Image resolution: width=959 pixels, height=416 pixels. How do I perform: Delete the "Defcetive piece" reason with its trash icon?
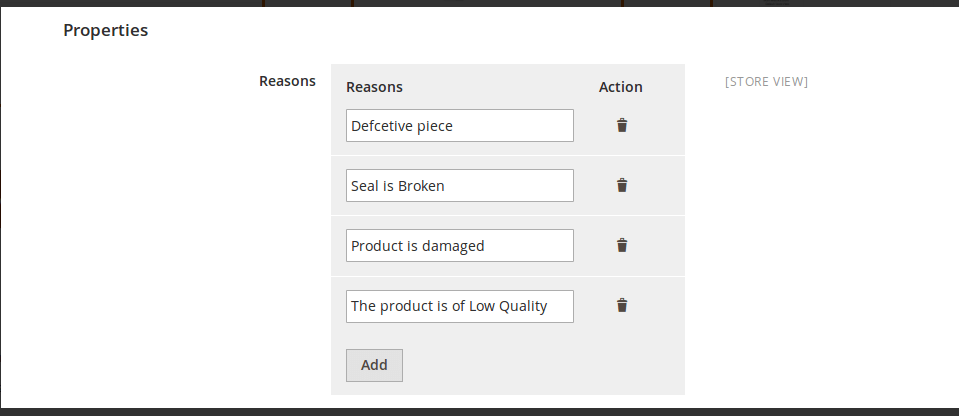pyautogui.click(x=621, y=125)
